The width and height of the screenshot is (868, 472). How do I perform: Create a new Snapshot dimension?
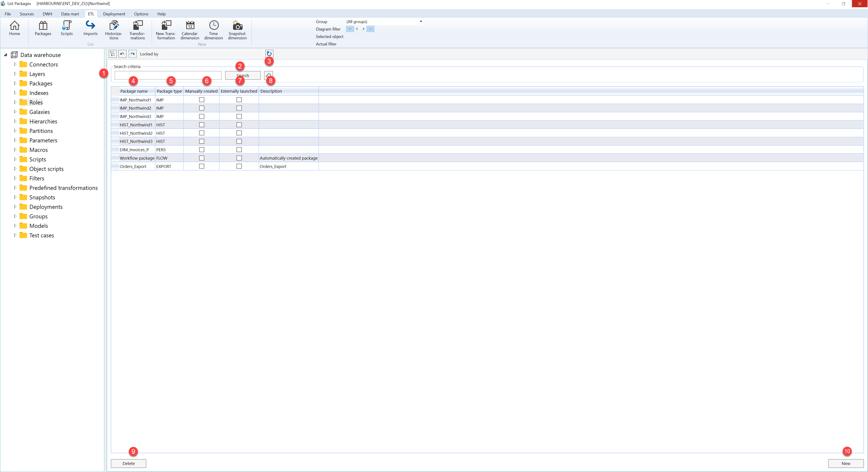click(237, 30)
